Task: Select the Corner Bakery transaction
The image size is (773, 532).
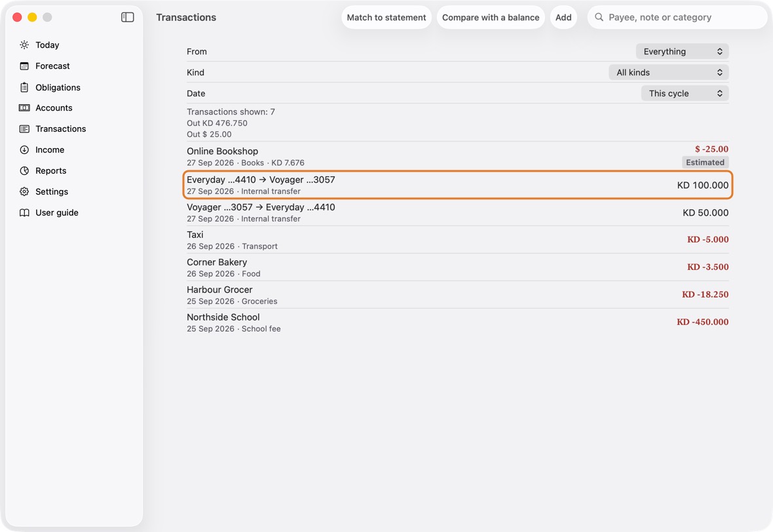Action: click(x=457, y=268)
